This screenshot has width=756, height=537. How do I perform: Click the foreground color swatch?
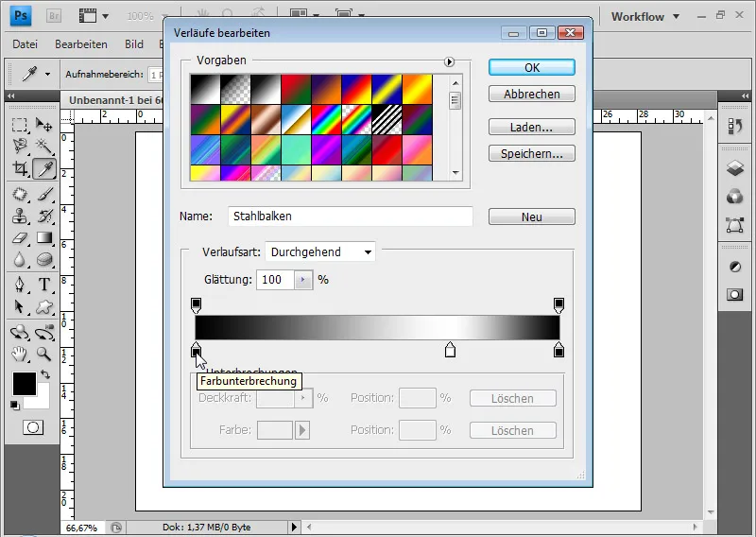click(x=25, y=384)
